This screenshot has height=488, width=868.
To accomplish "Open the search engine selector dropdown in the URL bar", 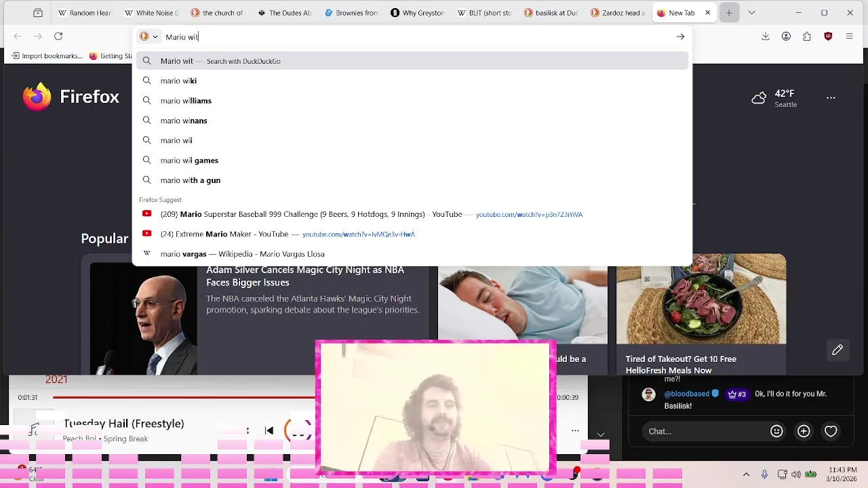I will pyautogui.click(x=149, y=37).
